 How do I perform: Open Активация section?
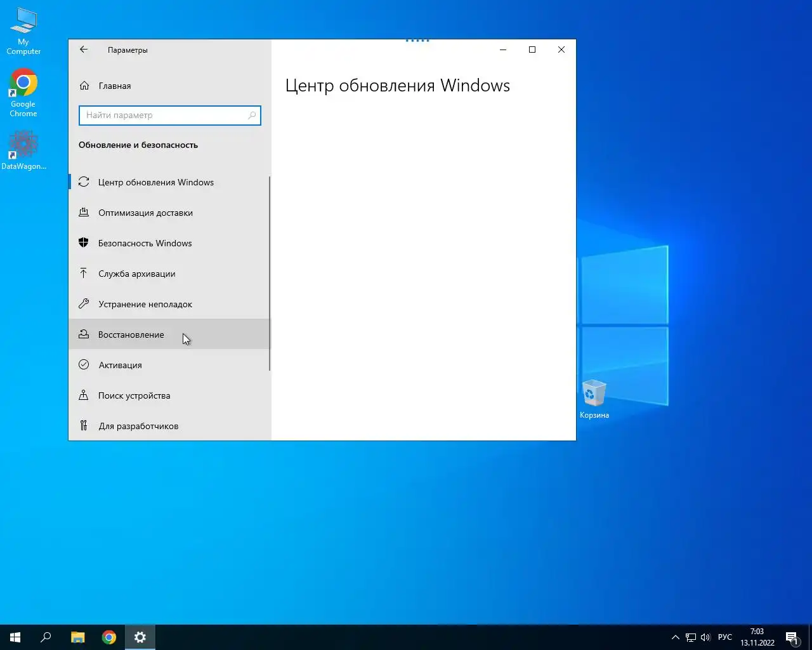coord(169,365)
